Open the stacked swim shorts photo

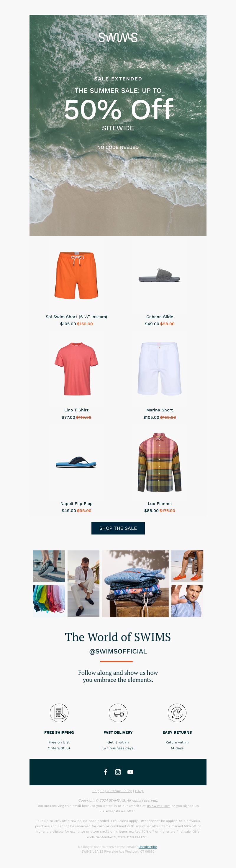(x=135, y=583)
